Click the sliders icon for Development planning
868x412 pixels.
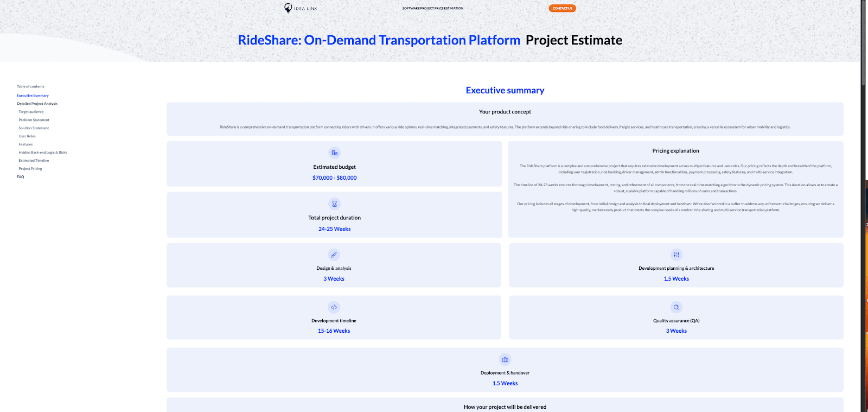(x=676, y=255)
